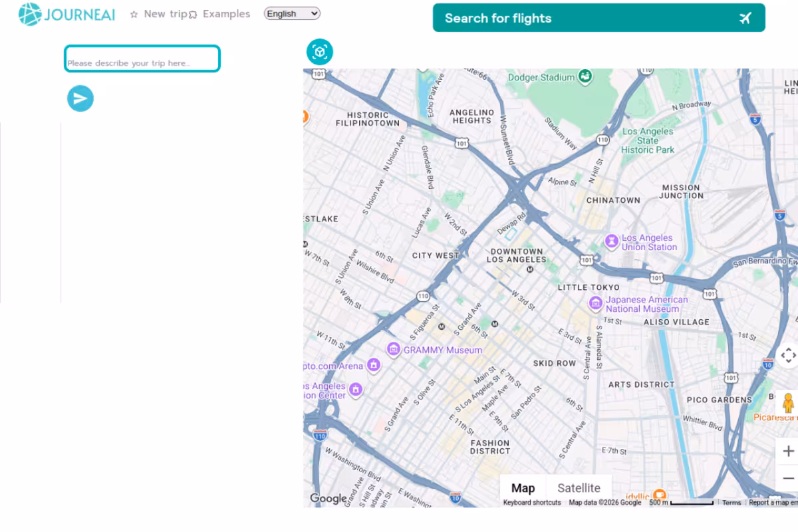Click the FASHION DISTRICT map label

click(x=490, y=447)
